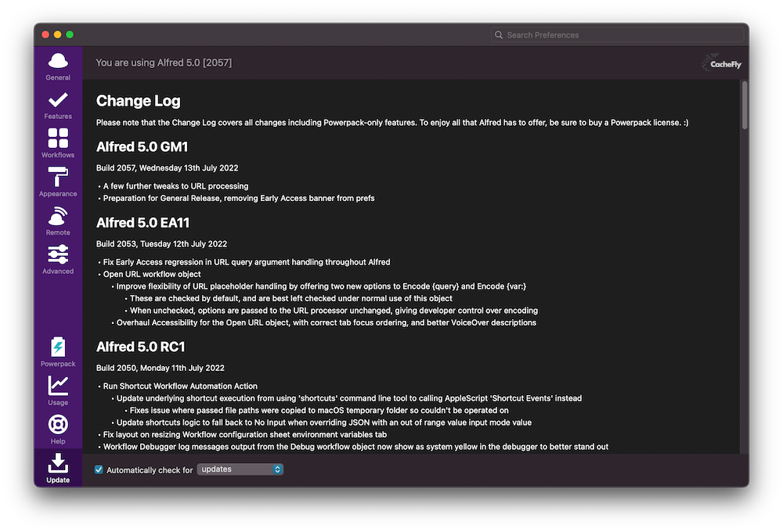Click the Change Log heading
The width and height of the screenshot is (783, 532).
click(139, 101)
